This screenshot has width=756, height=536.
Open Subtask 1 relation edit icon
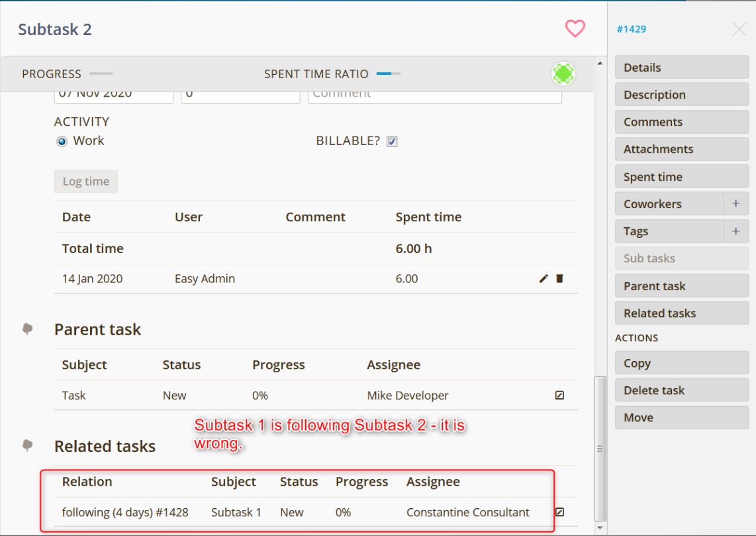(559, 512)
